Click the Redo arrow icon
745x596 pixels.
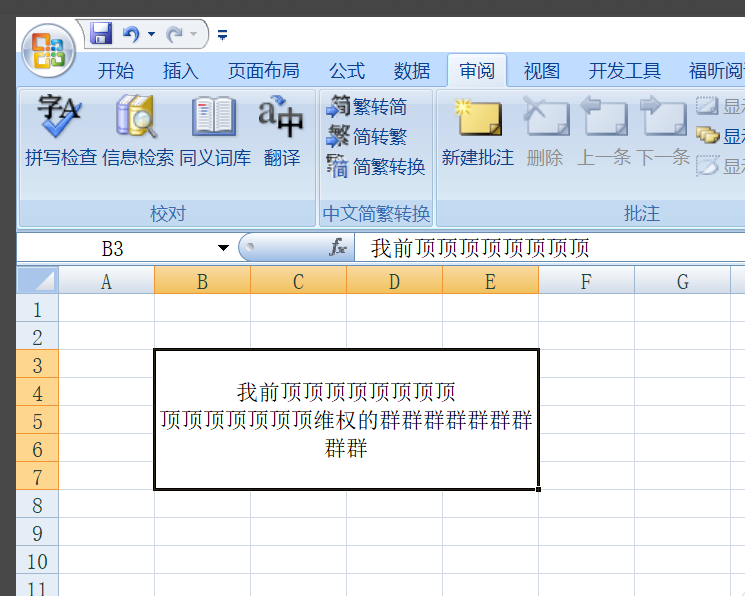tap(175, 34)
